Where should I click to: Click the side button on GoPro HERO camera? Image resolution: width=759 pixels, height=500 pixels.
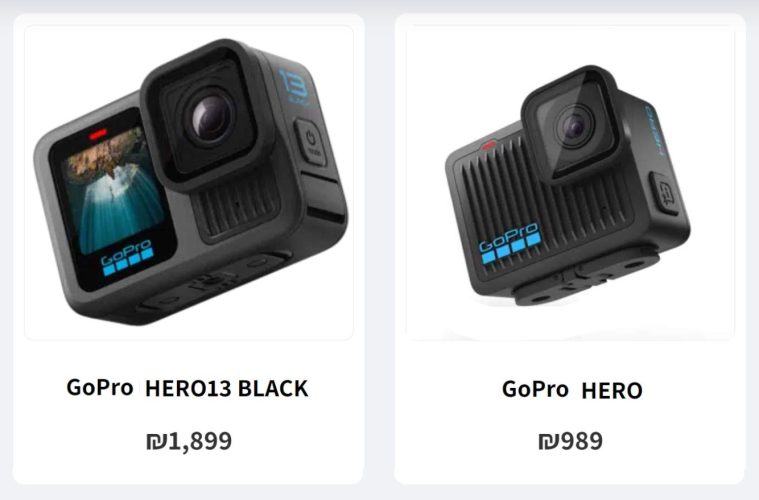pyautogui.click(x=665, y=194)
